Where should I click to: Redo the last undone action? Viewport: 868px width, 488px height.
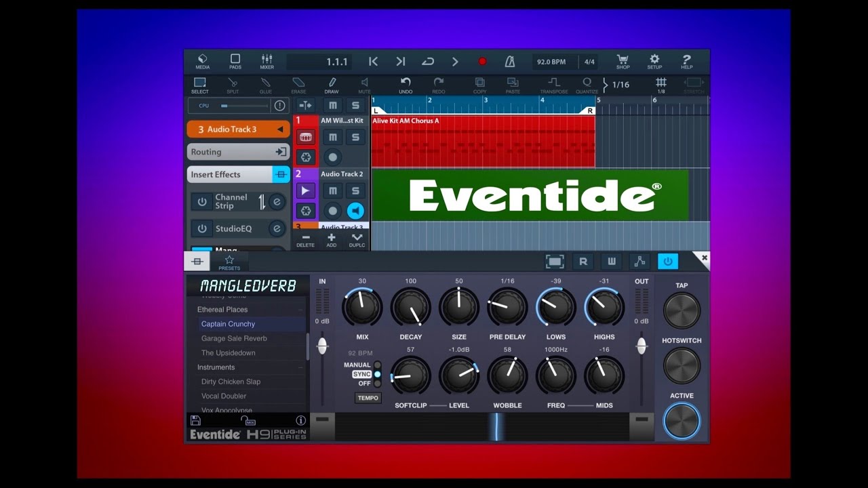pyautogui.click(x=439, y=85)
